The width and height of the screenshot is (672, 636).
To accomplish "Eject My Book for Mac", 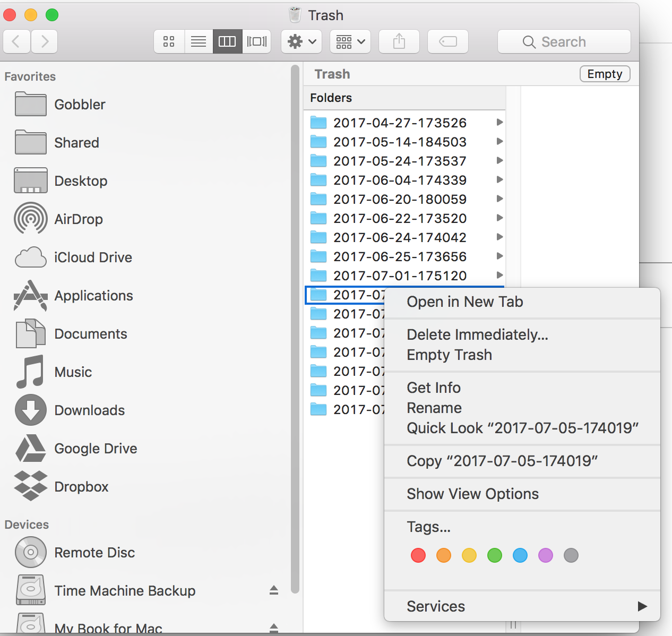I will click(x=274, y=628).
